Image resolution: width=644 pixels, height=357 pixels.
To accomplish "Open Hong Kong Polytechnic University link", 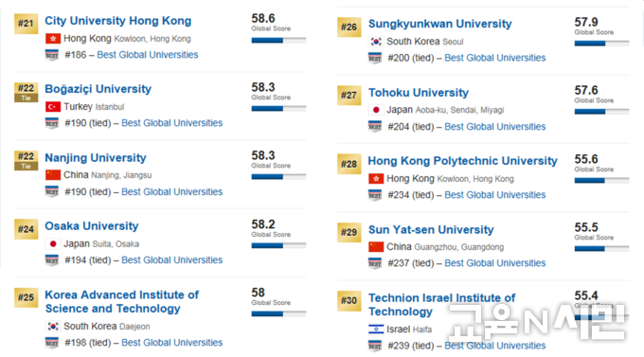I will (x=462, y=161).
